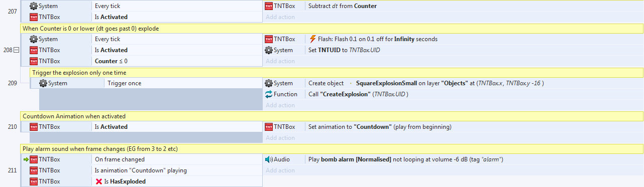This screenshot has height=187, width=644.
Task: Select the Create object SquareExplosionSmall action
Action: (453, 83)
